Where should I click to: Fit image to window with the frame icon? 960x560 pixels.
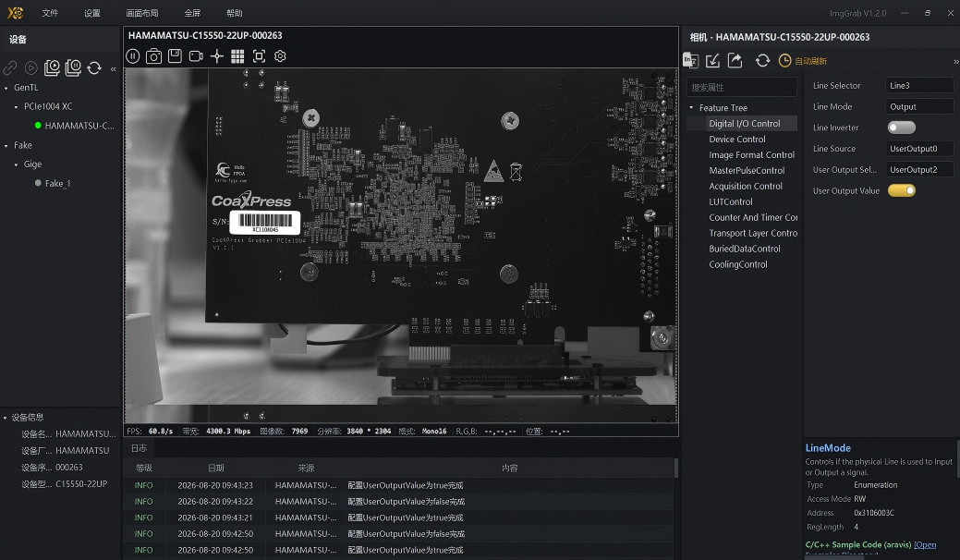[x=259, y=56]
